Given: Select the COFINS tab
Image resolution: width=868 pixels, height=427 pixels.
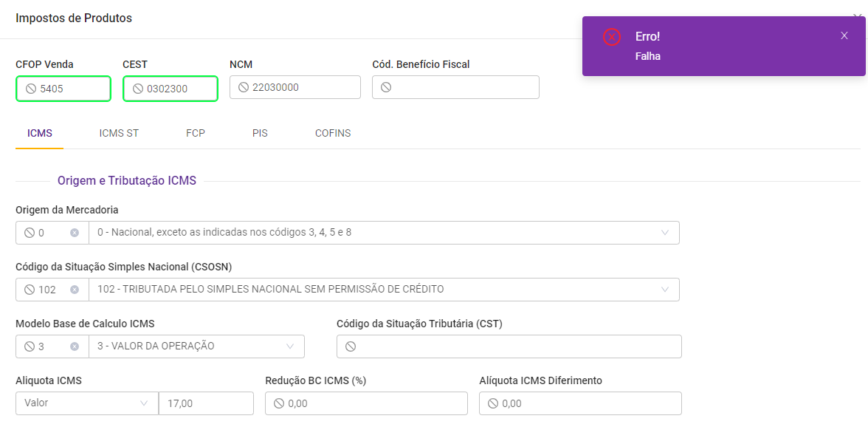Looking at the screenshot, I should [333, 134].
